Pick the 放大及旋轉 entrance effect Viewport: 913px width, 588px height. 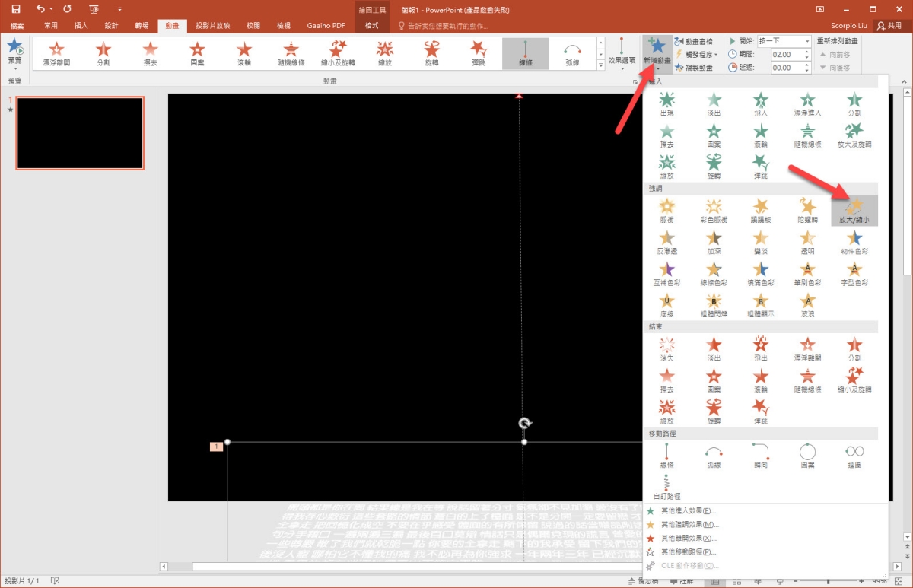click(854, 135)
